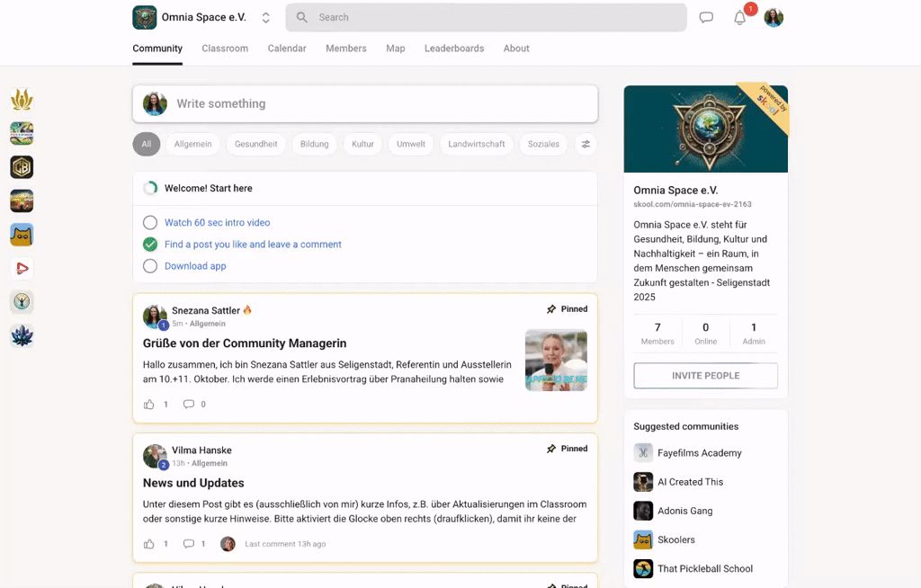The height and width of the screenshot is (588, 921).
Task: Open the blue lotus community in sidebar
Action: click(22, 336)
